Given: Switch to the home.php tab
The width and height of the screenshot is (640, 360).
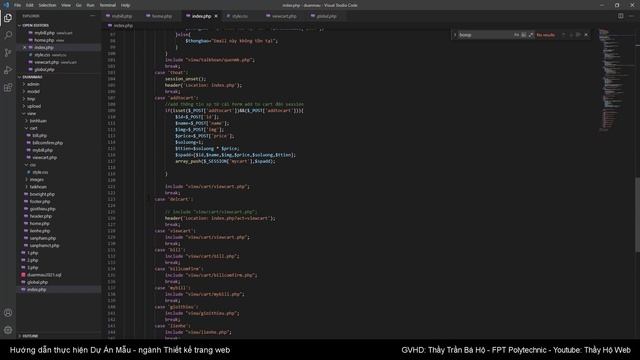Looking at the screenshot, I should pyautogui.click(x=161, y=16).
